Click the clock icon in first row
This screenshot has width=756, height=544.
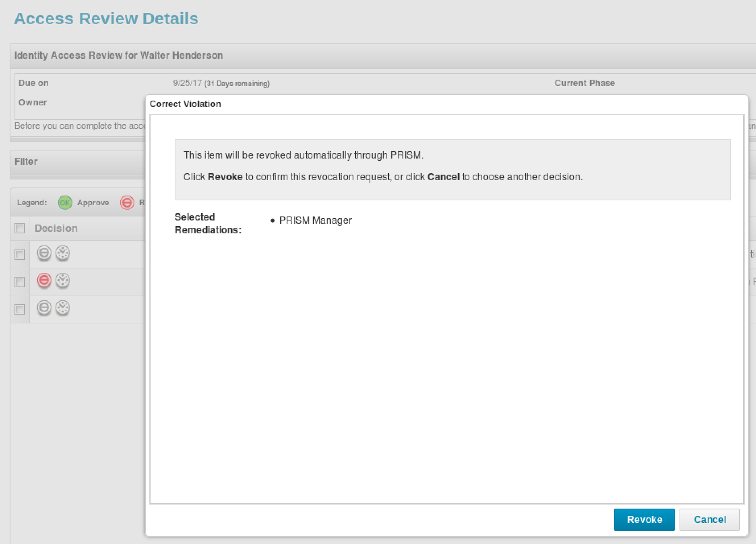click(x=62, y=253)
